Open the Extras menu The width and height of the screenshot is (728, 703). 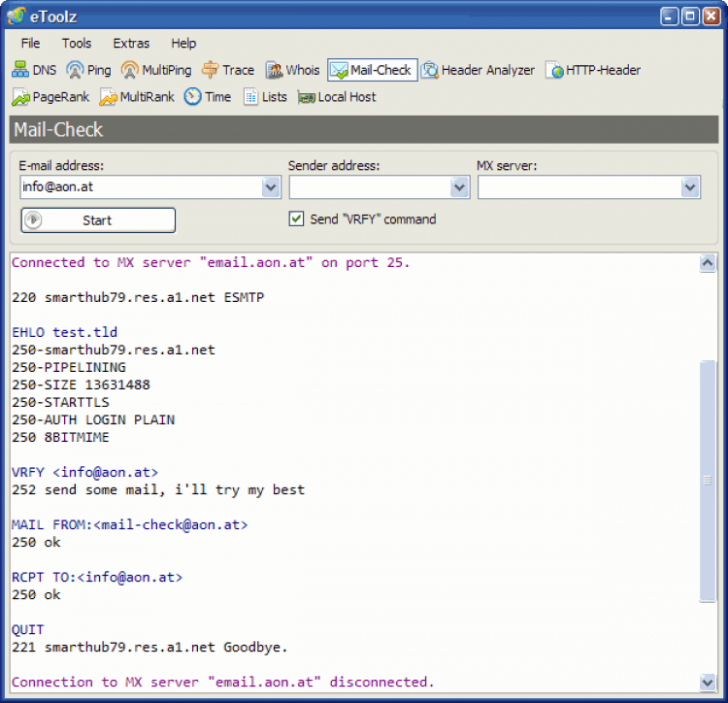point(131,43)
